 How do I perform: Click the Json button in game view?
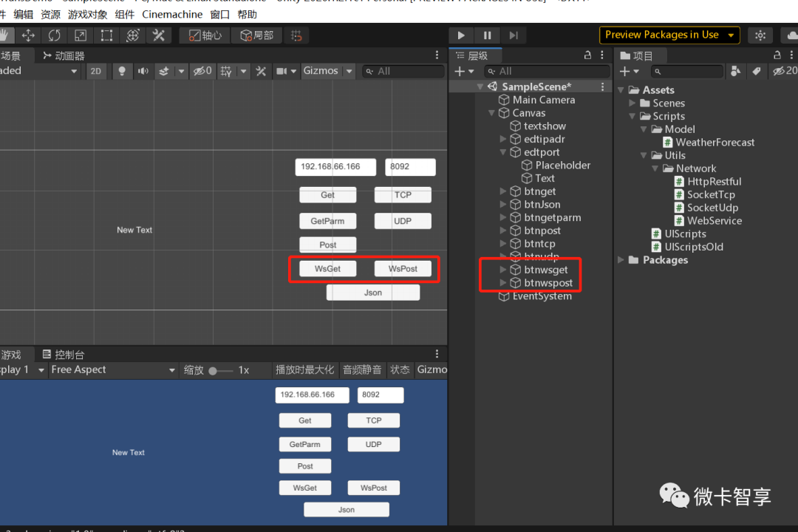point(347,510)
